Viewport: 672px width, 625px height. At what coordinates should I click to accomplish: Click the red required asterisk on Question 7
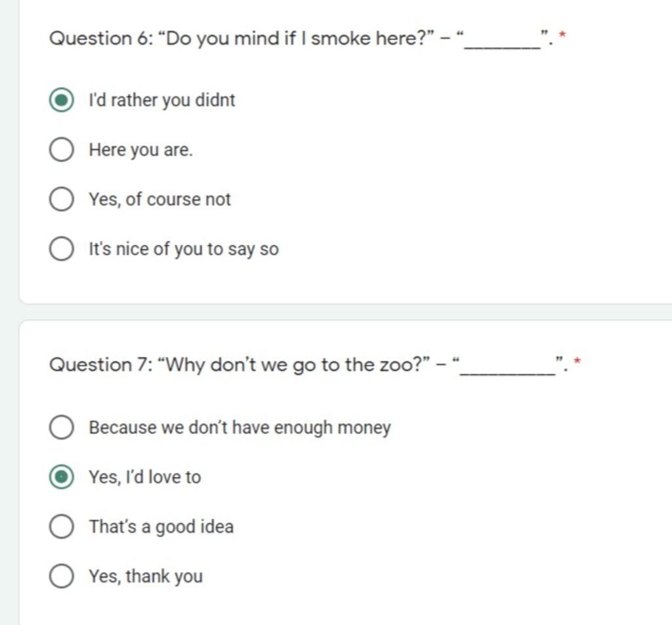(577, 361)
